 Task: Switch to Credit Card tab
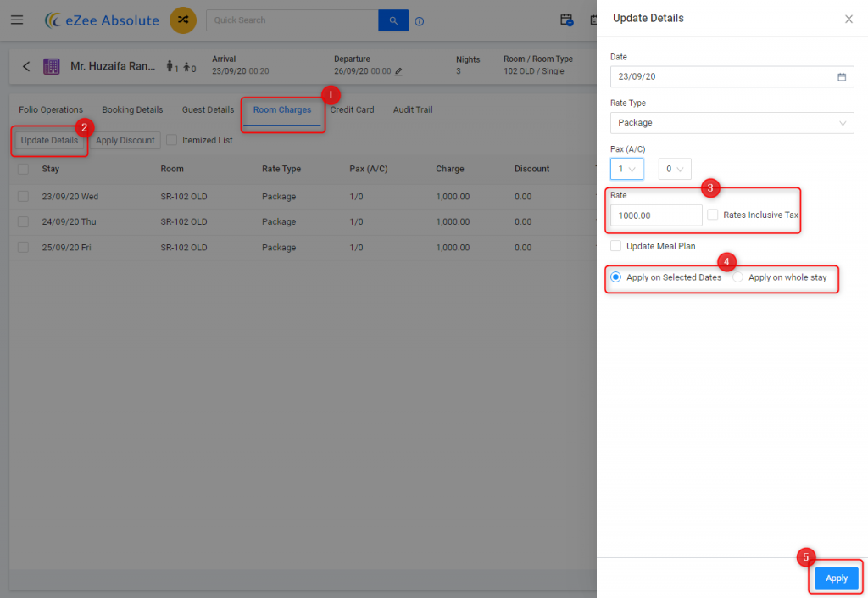coord(352,109)
